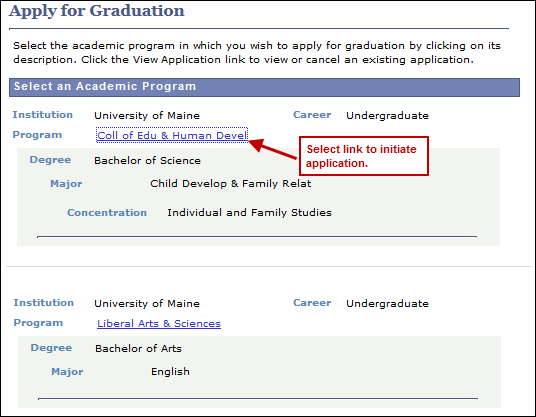
Task: Click the red 'Select link to initiate application' callout
Action: point(364,156)
